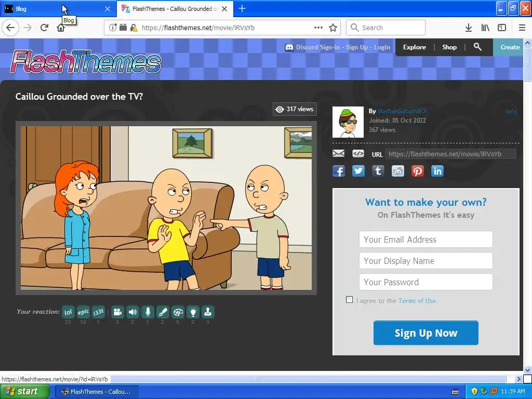The height and width of the screenshot is (399, 532).
Task: React with the lol reaction
Action: point(68,312)
